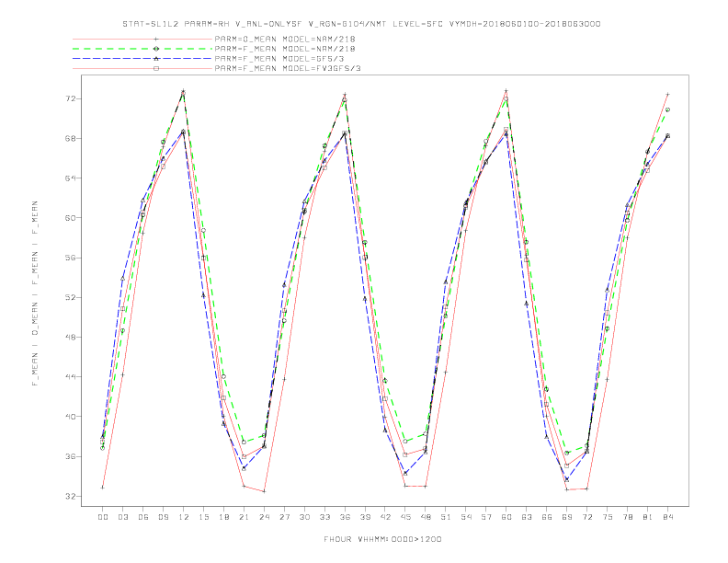Click the GFS triangle marker at hour 03

tap(122, 278)
